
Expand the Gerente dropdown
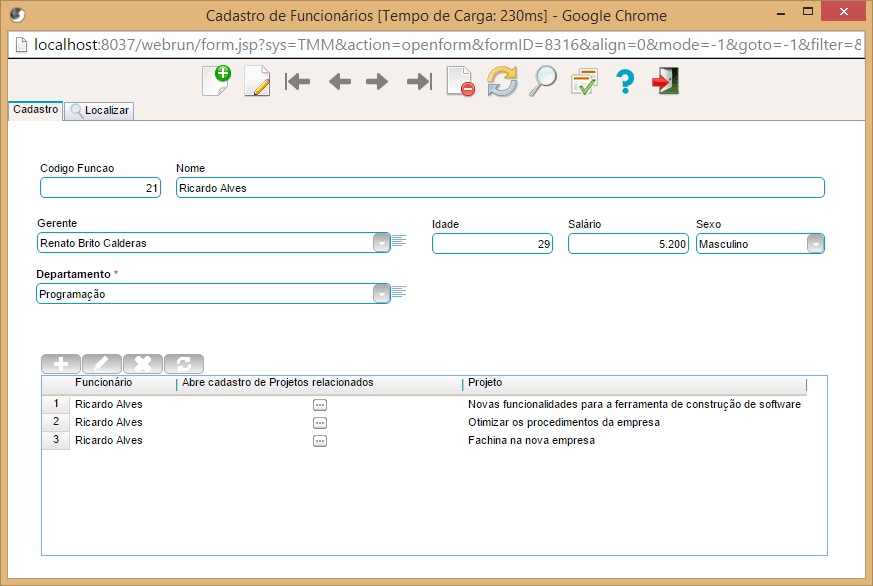click(x=381, y=243)
